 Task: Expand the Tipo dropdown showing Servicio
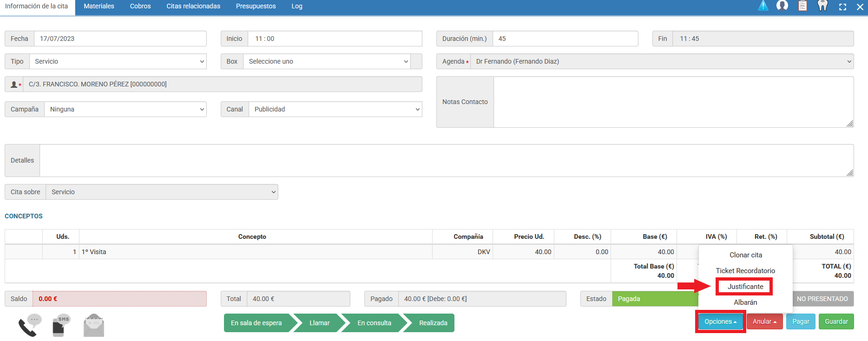pyautogui.click(x=118, y=61)
